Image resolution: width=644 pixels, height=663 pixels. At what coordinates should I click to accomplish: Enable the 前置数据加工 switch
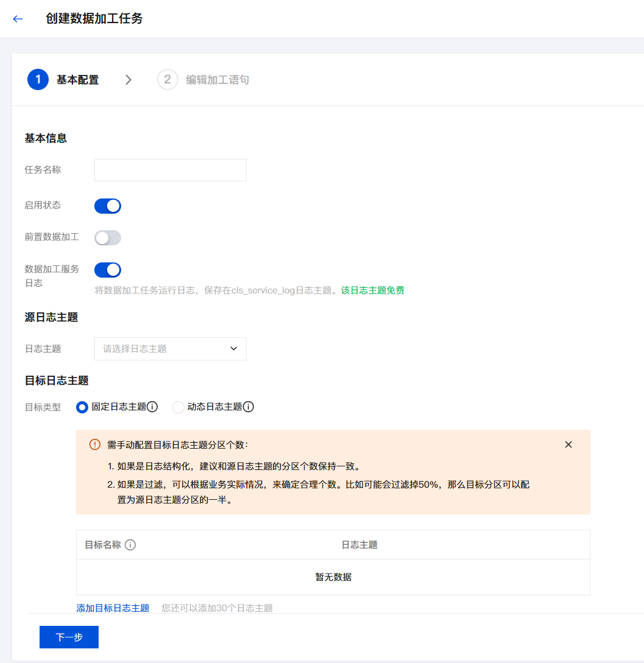tap(107, 237)
